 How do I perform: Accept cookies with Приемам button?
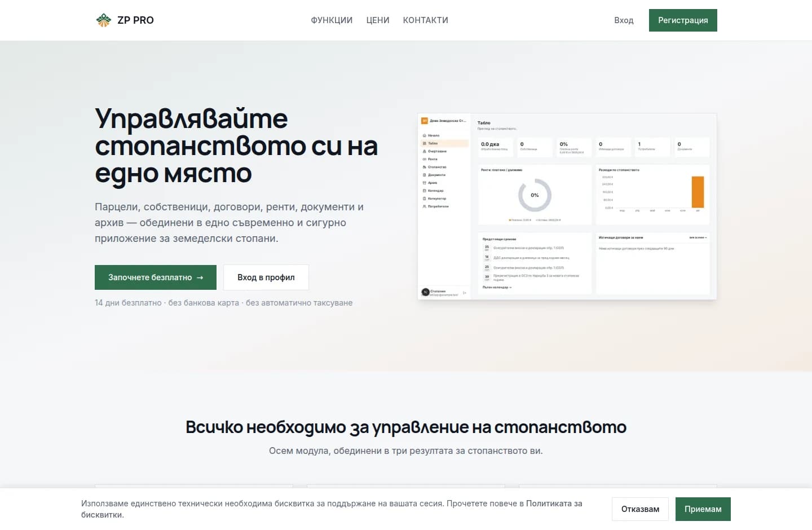[x=703, y=509]
